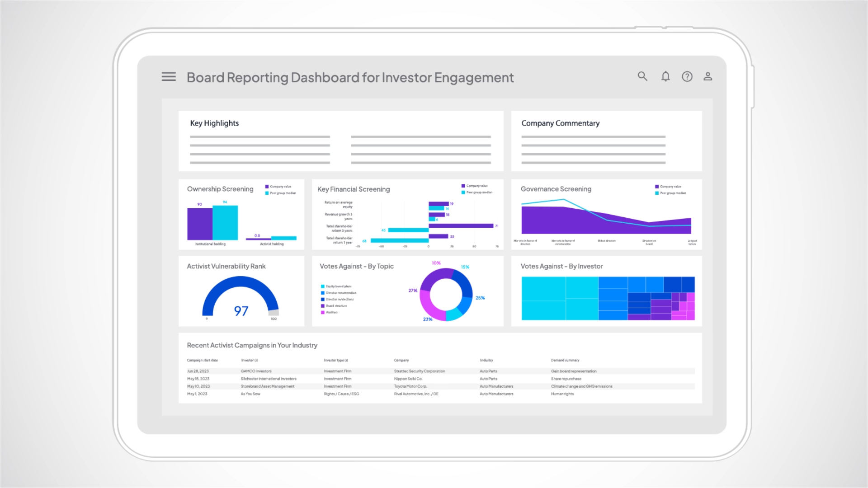Viewport: 868px width, 488px height.
Task: Sort by the Industry column header
Action: [x=486, y=361]
